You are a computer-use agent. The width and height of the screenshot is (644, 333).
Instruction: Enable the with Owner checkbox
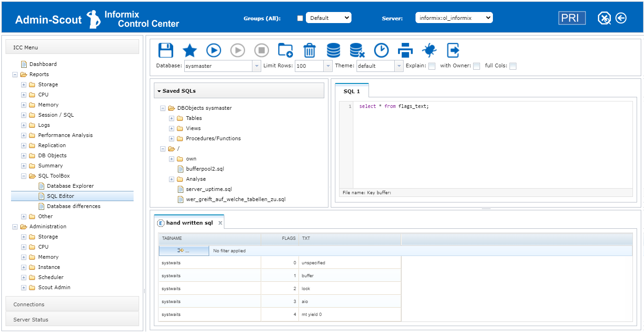click(x=476, y=66)
